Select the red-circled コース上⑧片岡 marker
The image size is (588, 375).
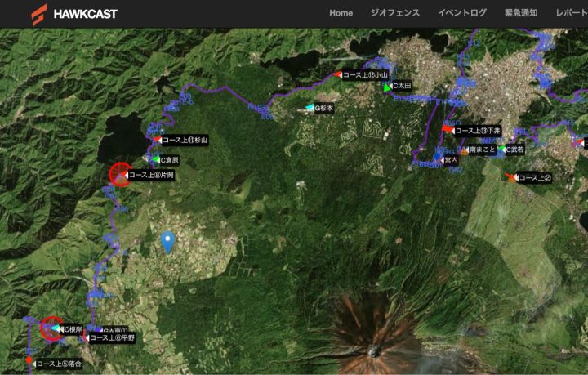[120, 174]
